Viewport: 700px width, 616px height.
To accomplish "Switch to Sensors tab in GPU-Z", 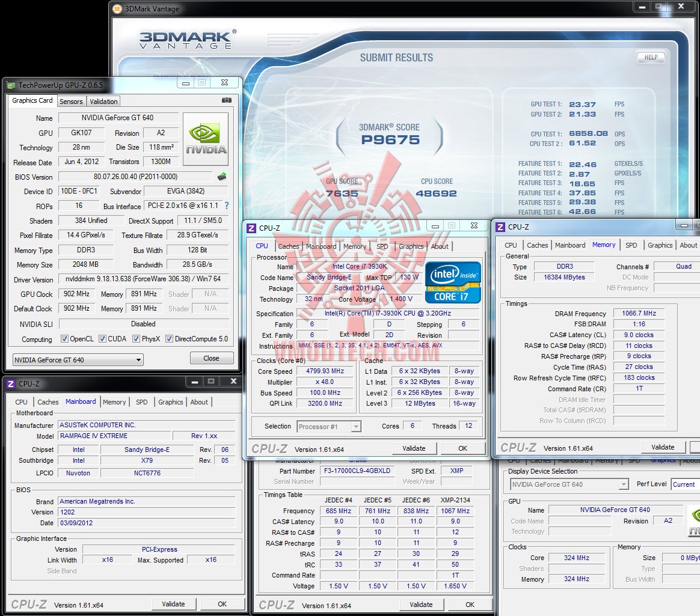I will (x=71, y=101).
